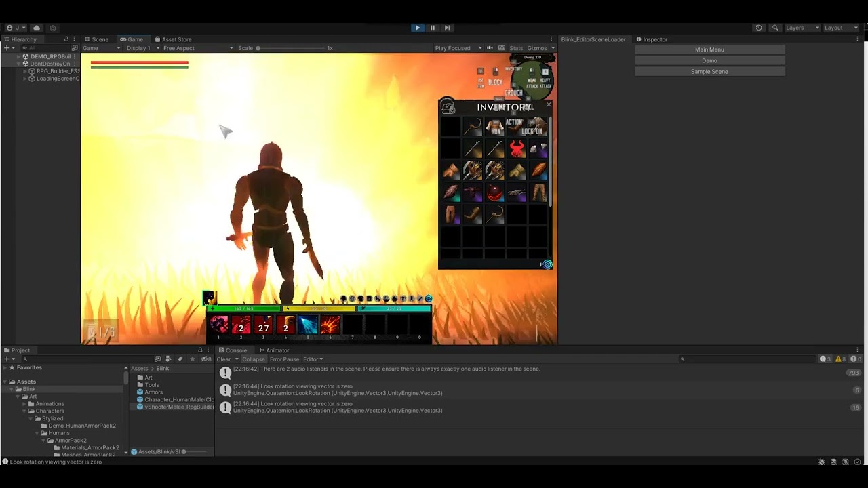This screenshot has height=488, width=868.
Task: Toggle the info message filter in the Console
Action: click(825, 359)
